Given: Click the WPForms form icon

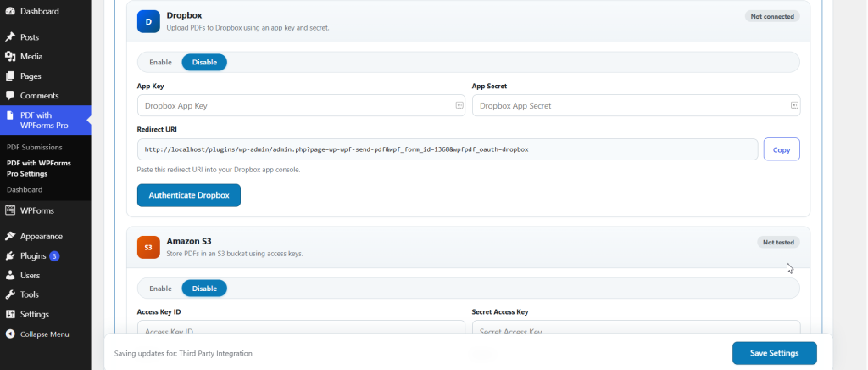Looking at the screenshot, I should pos(10,210).
